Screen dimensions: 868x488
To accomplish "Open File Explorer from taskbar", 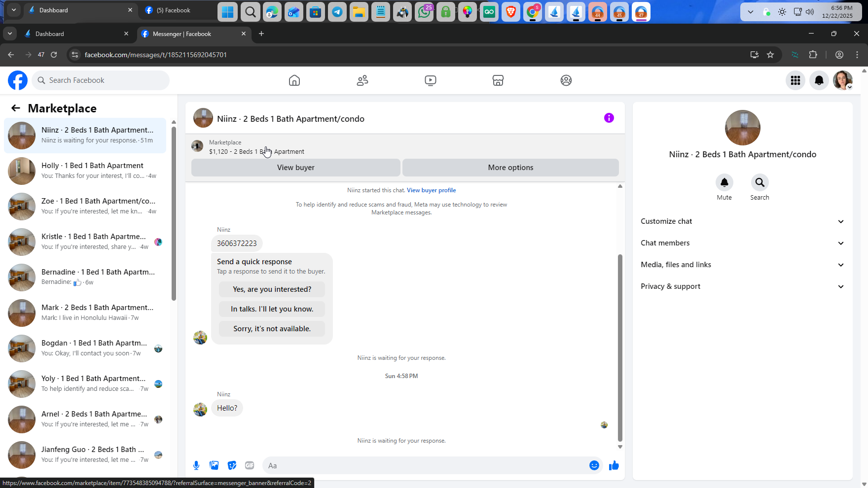I will (359, 12).
